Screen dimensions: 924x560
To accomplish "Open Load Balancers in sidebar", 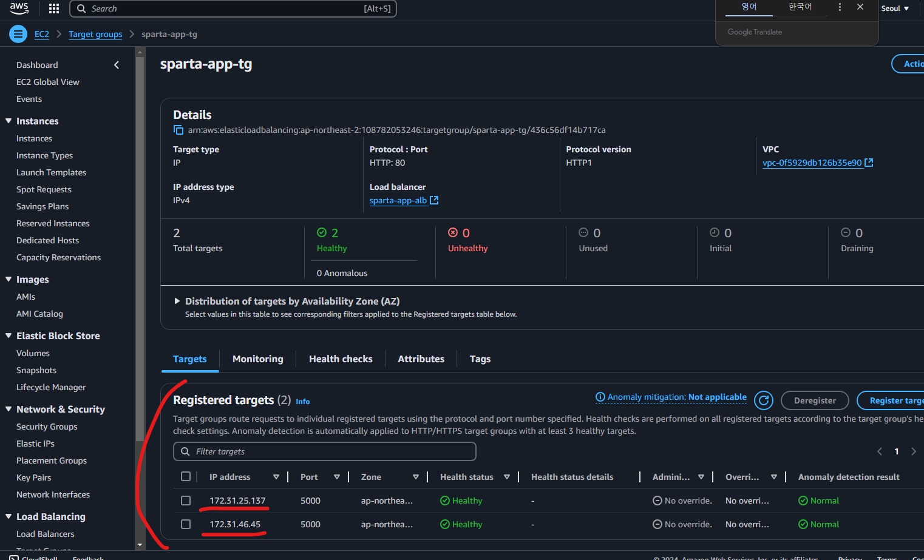I will click(46, 534).
